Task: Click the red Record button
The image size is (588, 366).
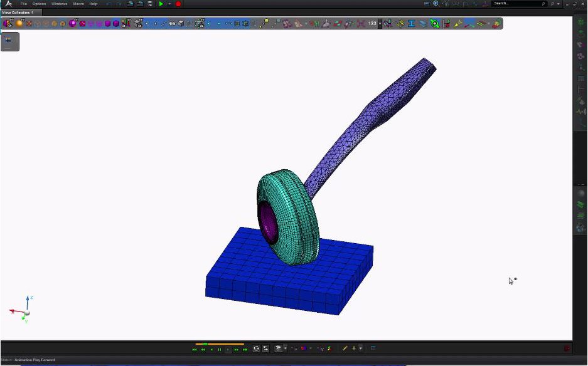Action: [x=178, y=3]
